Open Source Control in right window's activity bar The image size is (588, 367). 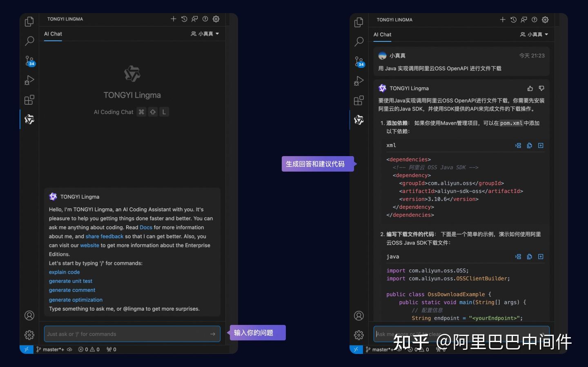coord(359,62)
